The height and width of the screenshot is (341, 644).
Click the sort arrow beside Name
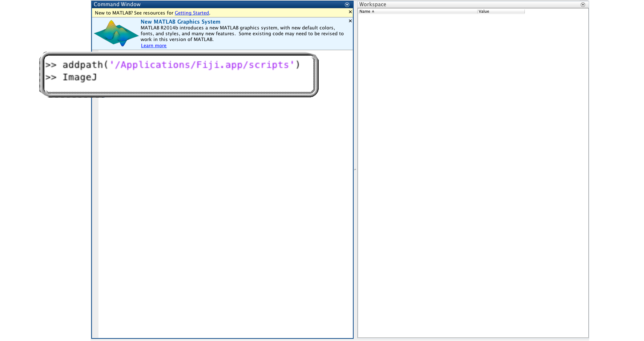coord(373,11)
